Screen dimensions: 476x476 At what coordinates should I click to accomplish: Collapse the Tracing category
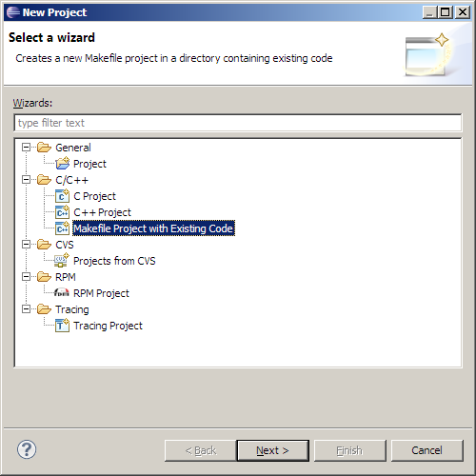coord(26,309)
